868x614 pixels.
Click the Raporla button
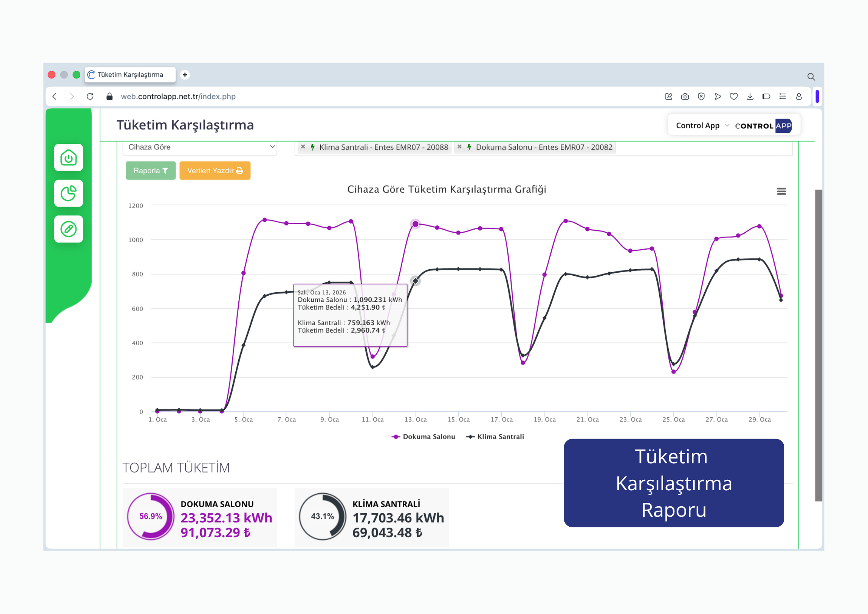[x=151, y=171]
